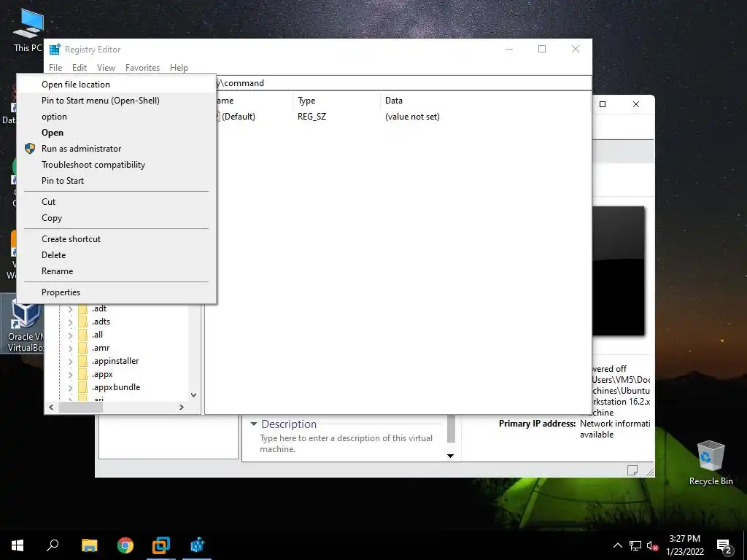Viewport: 747px width, 560px height.
Task: Click the VM description text field
Action: coord(346,443)
